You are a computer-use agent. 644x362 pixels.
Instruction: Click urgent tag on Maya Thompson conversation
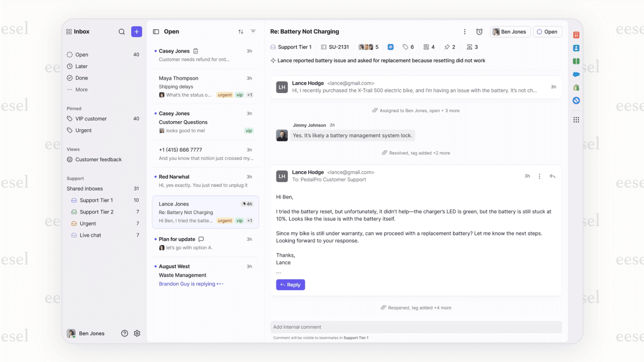pyautogui.click(x=225, y=95)
